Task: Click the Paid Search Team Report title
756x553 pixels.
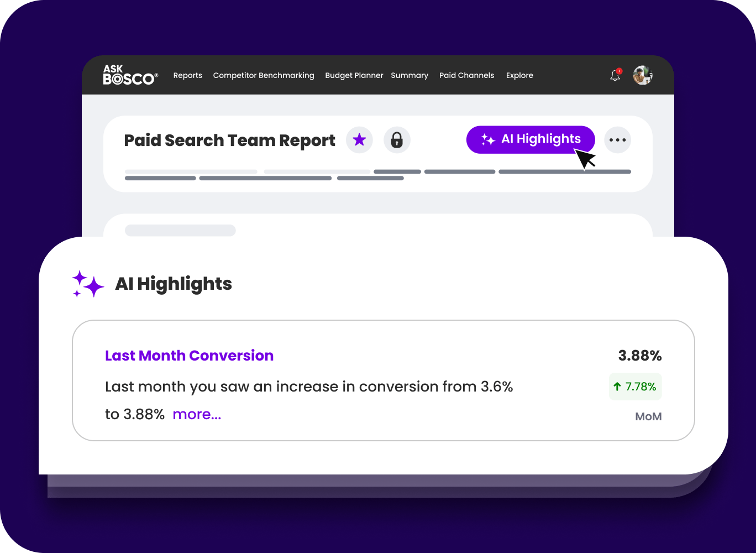Action: pyautogui.click(x=229, y=140)
